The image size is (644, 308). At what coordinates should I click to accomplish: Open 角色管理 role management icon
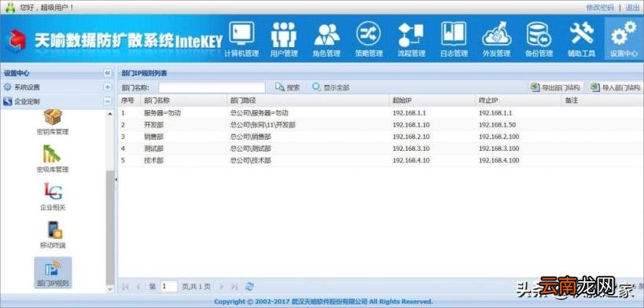[x=326, y=39]
